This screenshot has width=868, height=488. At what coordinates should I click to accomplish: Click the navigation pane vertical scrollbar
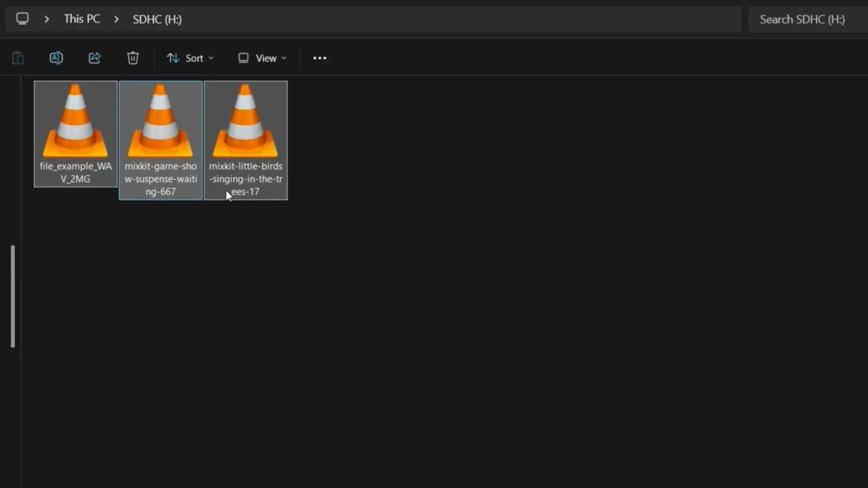[13, 296]
